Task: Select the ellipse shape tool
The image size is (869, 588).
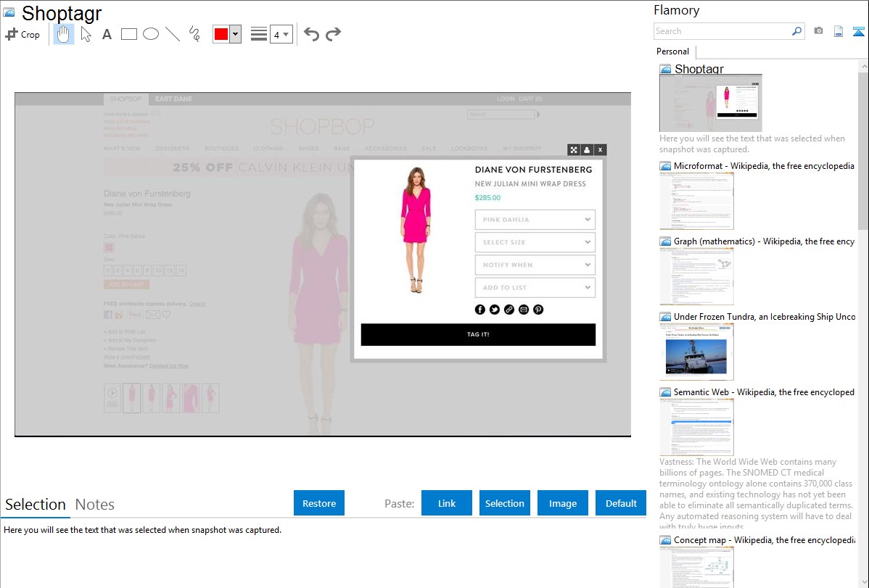Action: coord(151,34)
